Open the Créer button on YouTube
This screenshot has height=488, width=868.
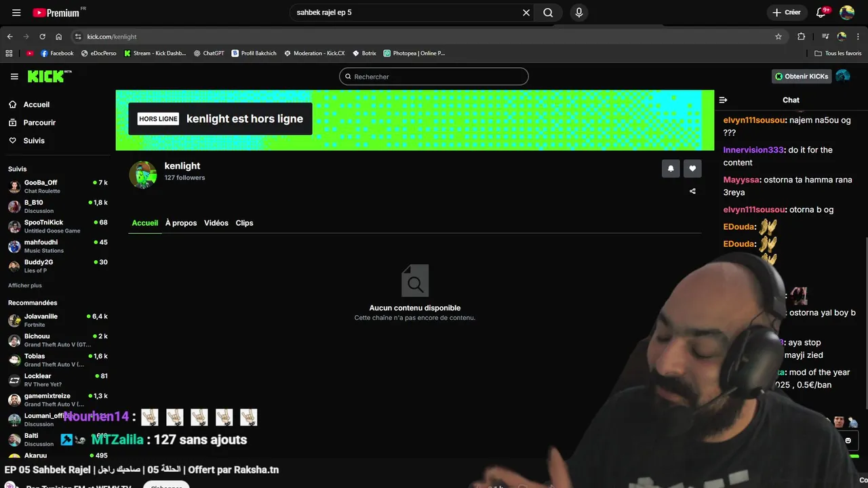point(787,12)
